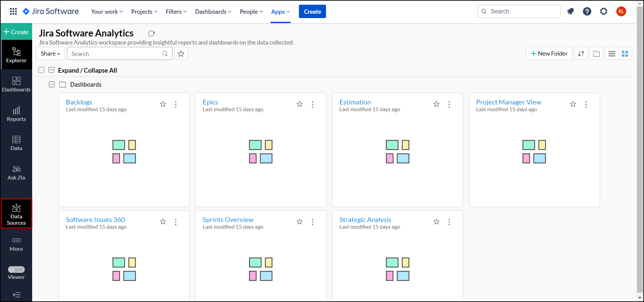Open the Reports section in the sidebar

16,114
